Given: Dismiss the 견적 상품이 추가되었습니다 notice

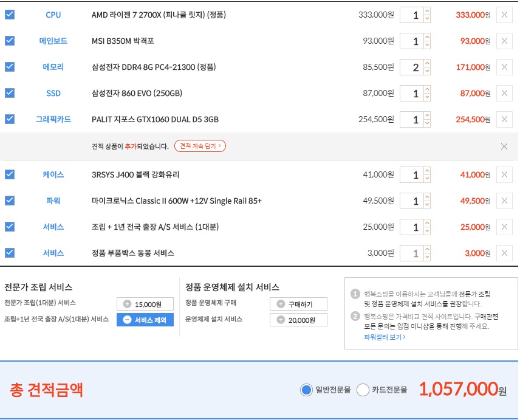Looking at the screenshot, I should 504,146.
